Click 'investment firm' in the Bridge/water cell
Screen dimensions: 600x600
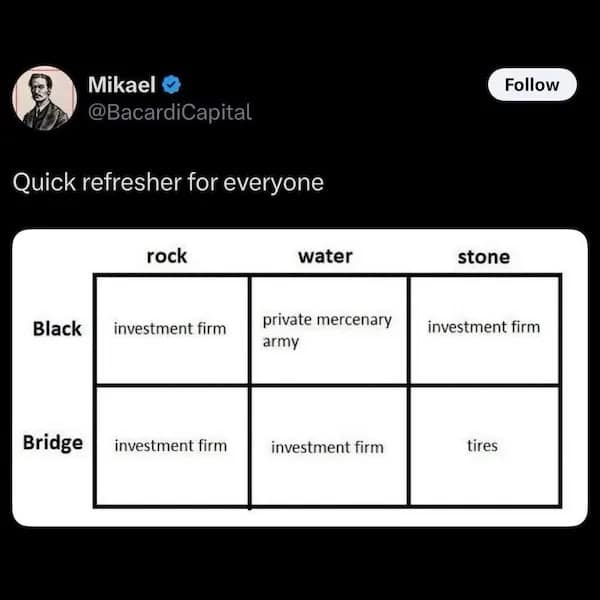click(327, 447)
